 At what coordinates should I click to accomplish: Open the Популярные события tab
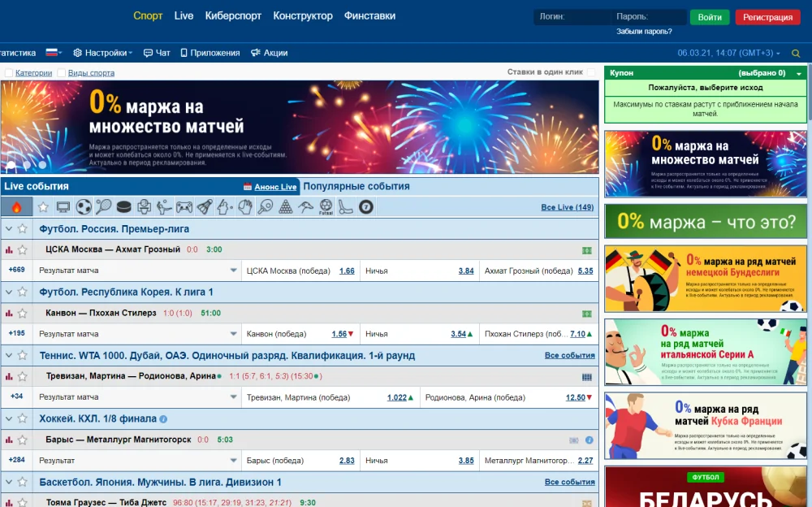pyautogui.click(x=356, y=186)
